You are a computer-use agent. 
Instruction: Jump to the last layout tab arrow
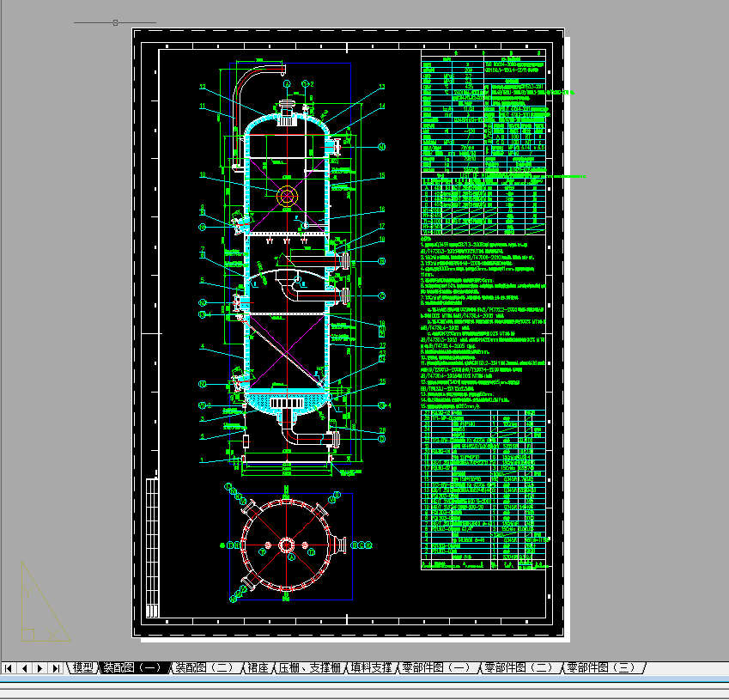(x=55, y=668)
